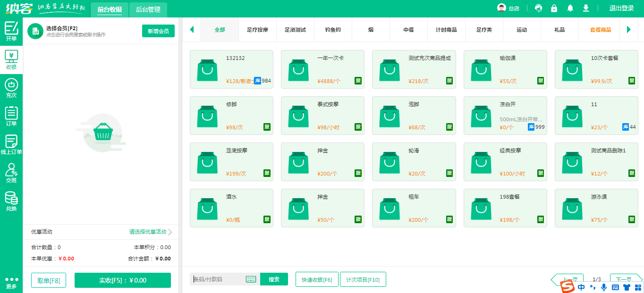Select the 泰式按摩 product card
644x293 pixels.
point(322,116)
